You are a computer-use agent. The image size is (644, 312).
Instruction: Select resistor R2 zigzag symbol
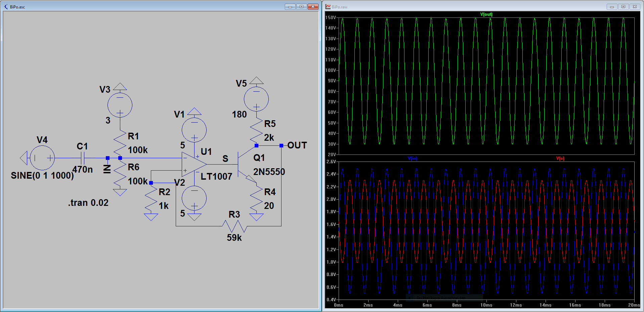coord(151,198)
